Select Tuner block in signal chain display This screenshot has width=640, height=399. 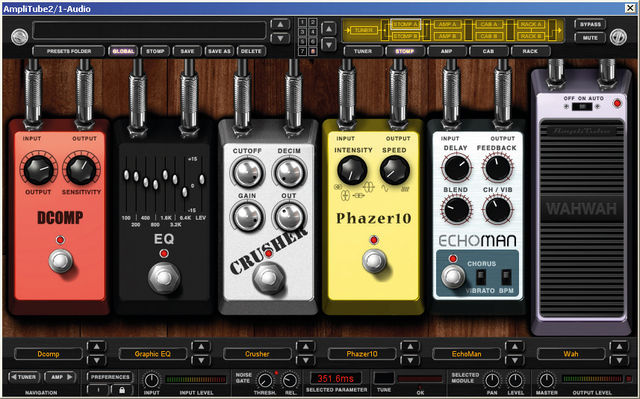[x=363, y=31]
